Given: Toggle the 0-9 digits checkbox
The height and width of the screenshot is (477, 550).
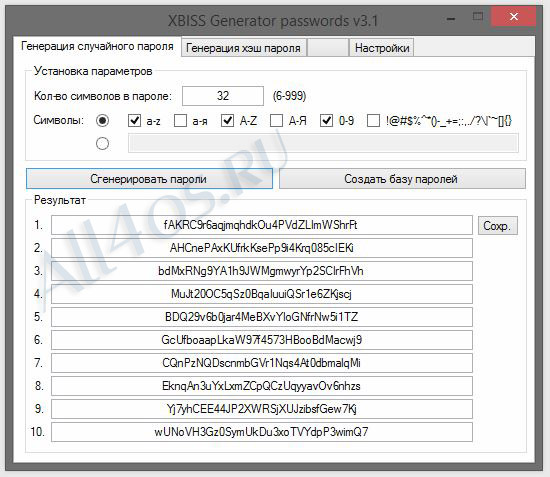Looking at the screenshot, I should pyautogui.click(x=326, y=121).
